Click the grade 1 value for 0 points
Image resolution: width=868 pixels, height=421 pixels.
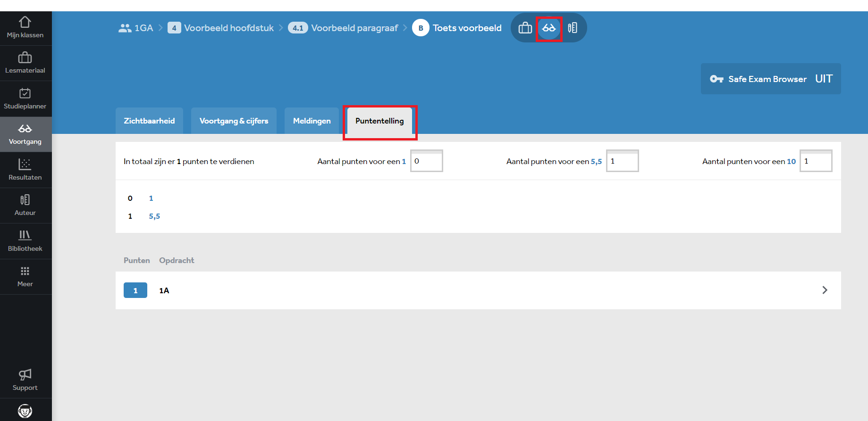pyautogui.click(x=151, y=198)
